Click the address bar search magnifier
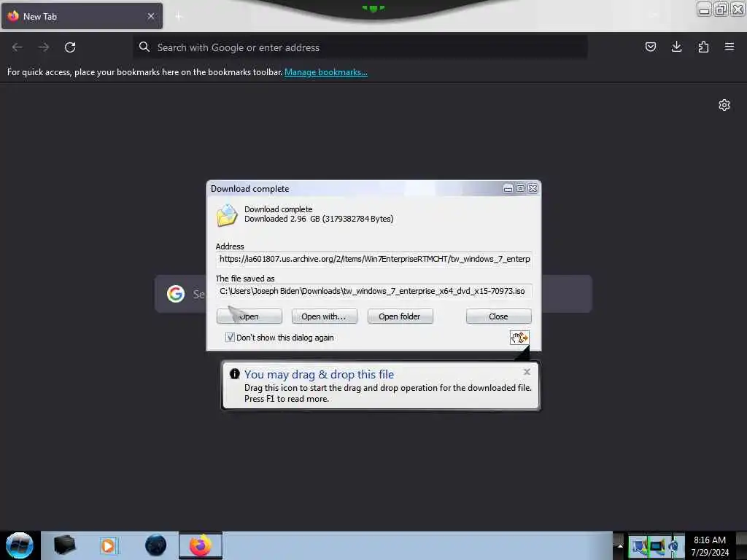Viewport: 747px width, 560px height. [144, 47]
